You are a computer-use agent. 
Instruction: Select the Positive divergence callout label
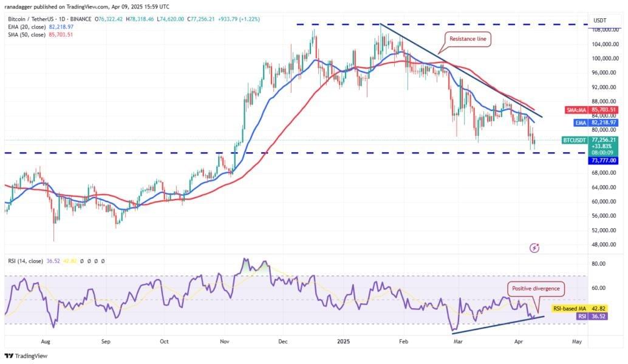(x=536, y=289)
